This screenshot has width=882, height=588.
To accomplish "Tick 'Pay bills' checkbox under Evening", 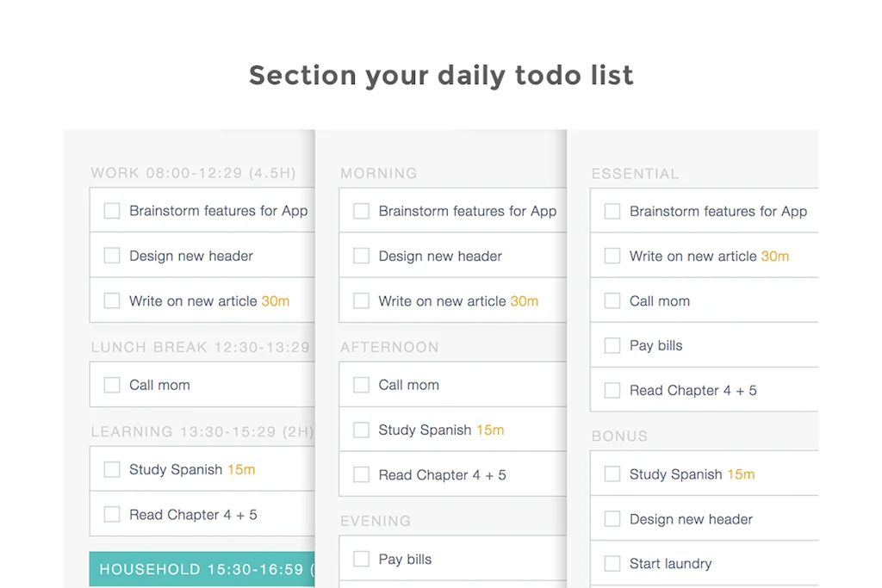I will point(362,559).
